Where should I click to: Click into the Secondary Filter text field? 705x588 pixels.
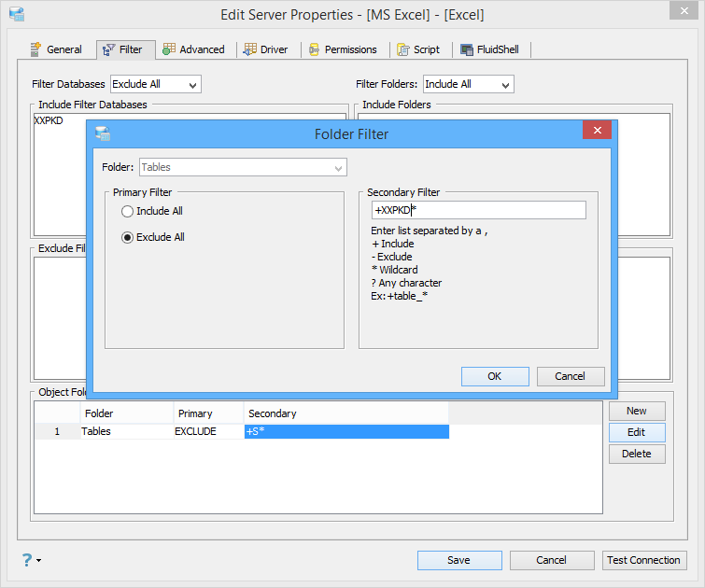(479, 210)
